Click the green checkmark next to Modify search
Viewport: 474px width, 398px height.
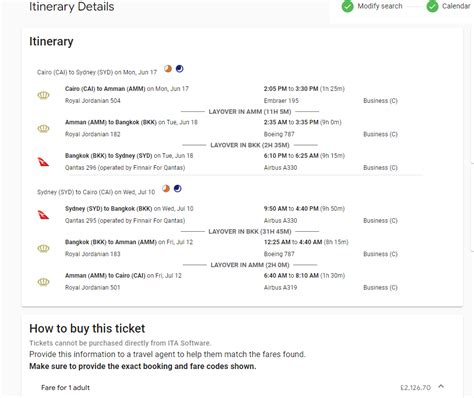(347, 6)
